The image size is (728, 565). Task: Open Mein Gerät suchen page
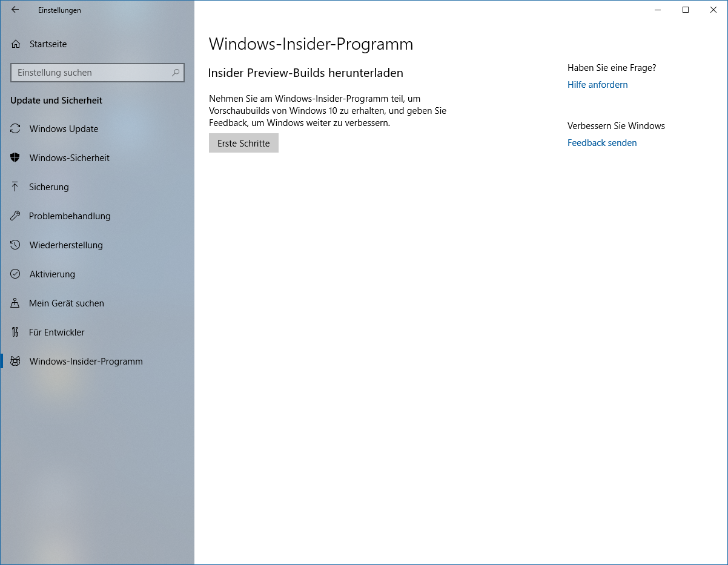(x=97, y=303)
